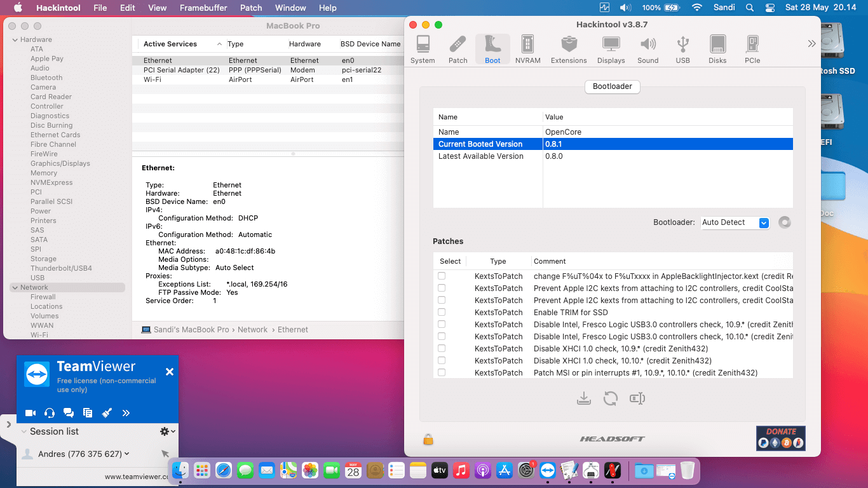The width and height of the screenshot is (868, 488).
Task: Select the Wi-Fi row in Active Services
Action: [x=151, y=79]
